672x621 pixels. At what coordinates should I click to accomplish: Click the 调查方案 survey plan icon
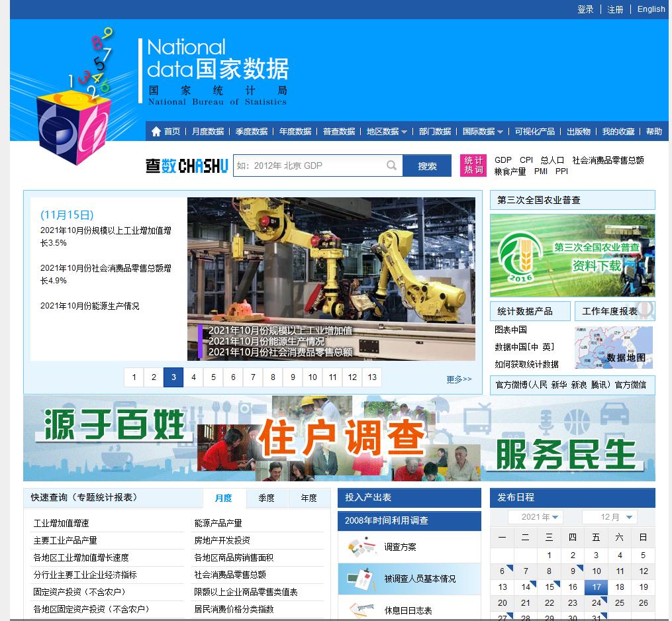click(x=363, y=547)
